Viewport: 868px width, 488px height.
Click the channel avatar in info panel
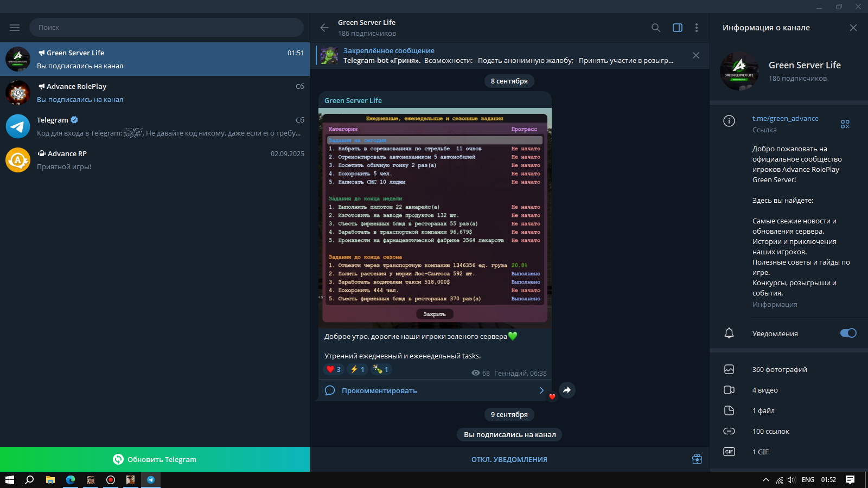pyautogui.click(x=739, y=71)
